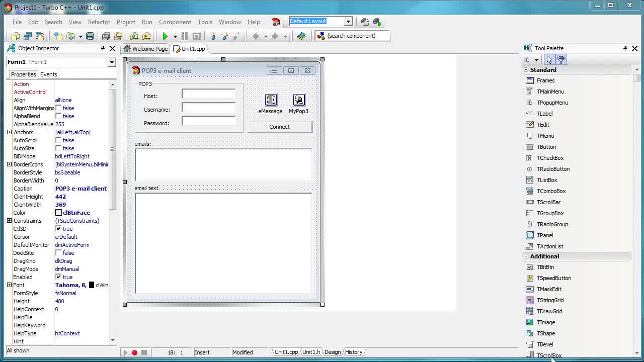Screen dimensions: 644x362
Task: Select the MyPop3 component on the form
Action: [299, 100]
